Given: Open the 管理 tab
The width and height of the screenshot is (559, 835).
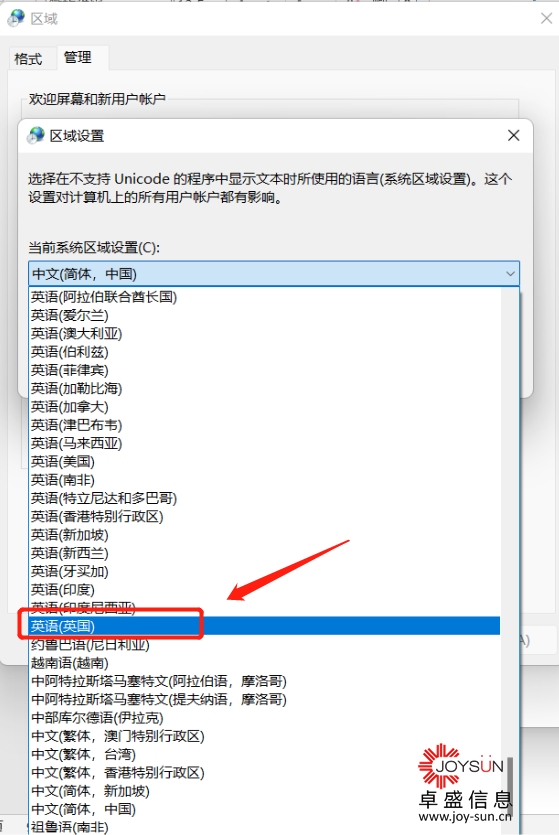Looking at the screenshot, I should click(78, 57).
